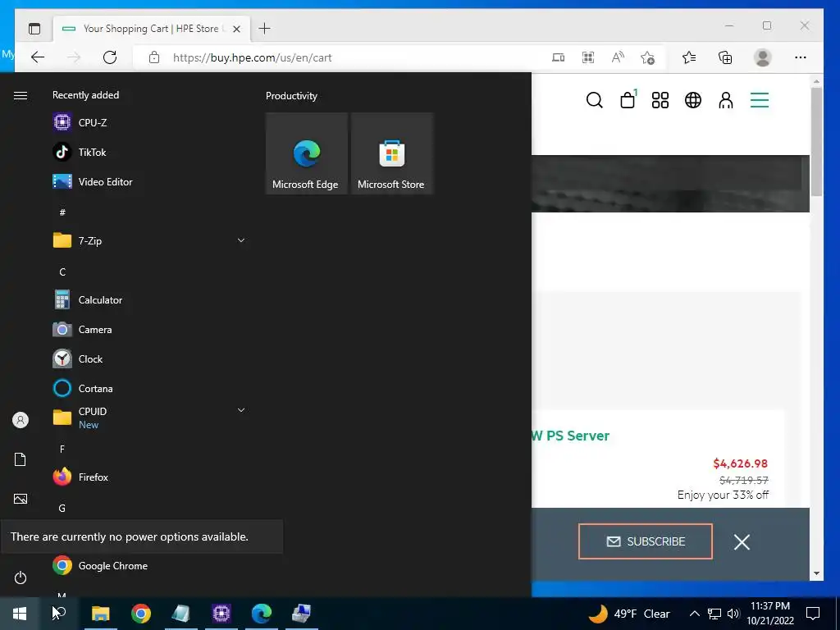Click the Microsoft Edge productivity tile

[x=307, y=153]
